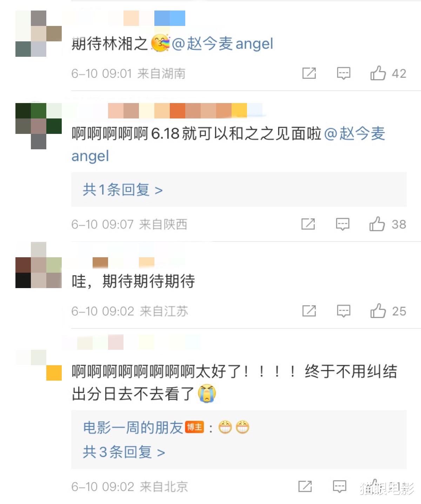Open first commenter's blurred avatar
Image resolution: width=421 pixels, height=504 pixels.
[39, 34]
